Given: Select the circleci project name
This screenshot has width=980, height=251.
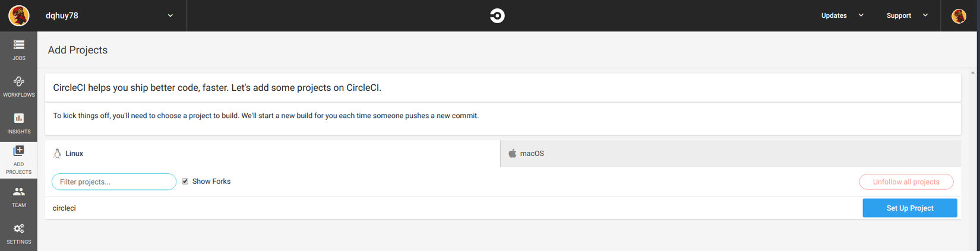Looking at the screenshot, I should 64,208.
